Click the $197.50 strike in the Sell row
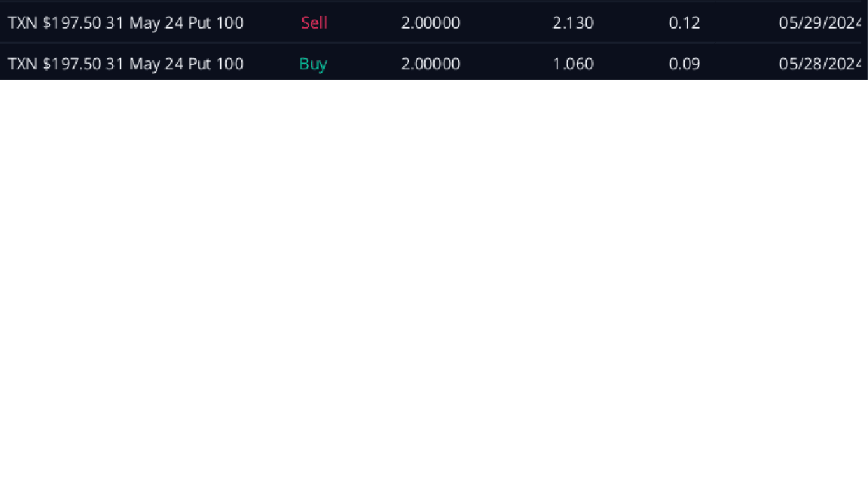 pyautogui.click(x=72, y=23)
